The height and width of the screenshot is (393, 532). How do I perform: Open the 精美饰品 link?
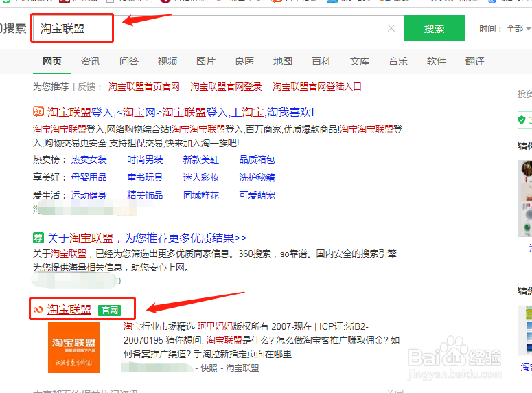(145, 195)
